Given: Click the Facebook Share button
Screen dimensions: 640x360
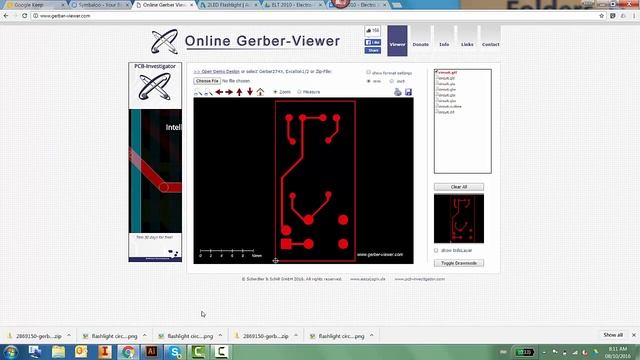Looking at the screenshot, I should [373, 50].
